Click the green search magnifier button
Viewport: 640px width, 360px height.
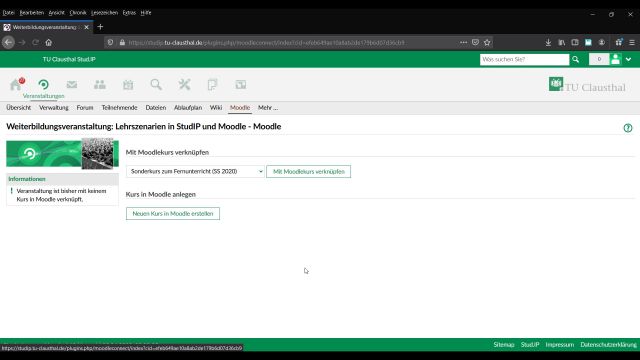[576, 60]
